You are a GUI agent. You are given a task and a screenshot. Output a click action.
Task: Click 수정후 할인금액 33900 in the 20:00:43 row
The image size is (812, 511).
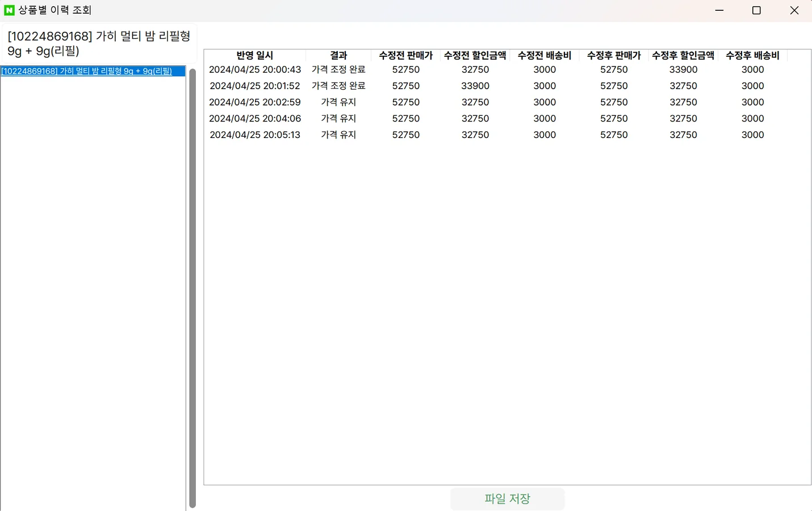pyautogui.click(x=683, y=69)
